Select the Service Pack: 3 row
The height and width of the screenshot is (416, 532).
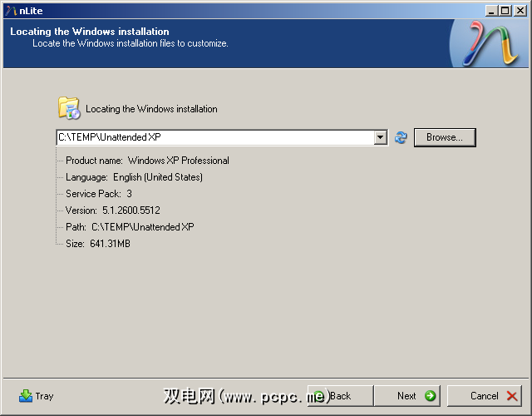pos(99,194)
